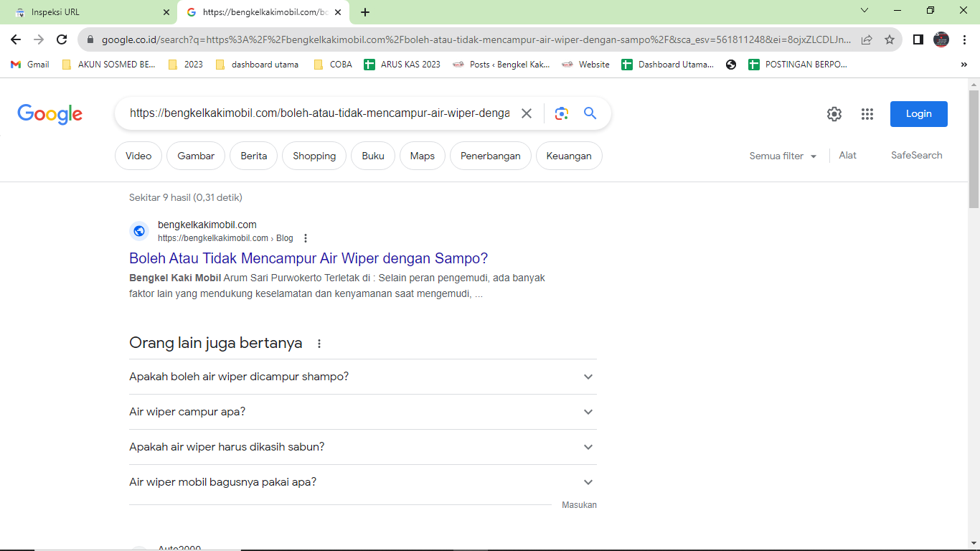Open the Gmail bookmark
Viewport: 980px width, 551px height.
click(29, 65)
